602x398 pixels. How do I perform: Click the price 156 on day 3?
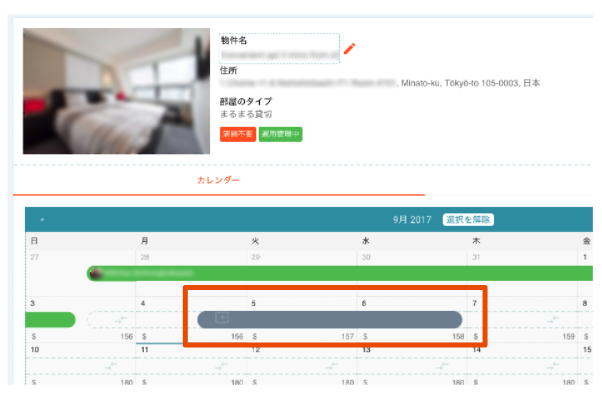pyautogui.click(x=126, y=336)
